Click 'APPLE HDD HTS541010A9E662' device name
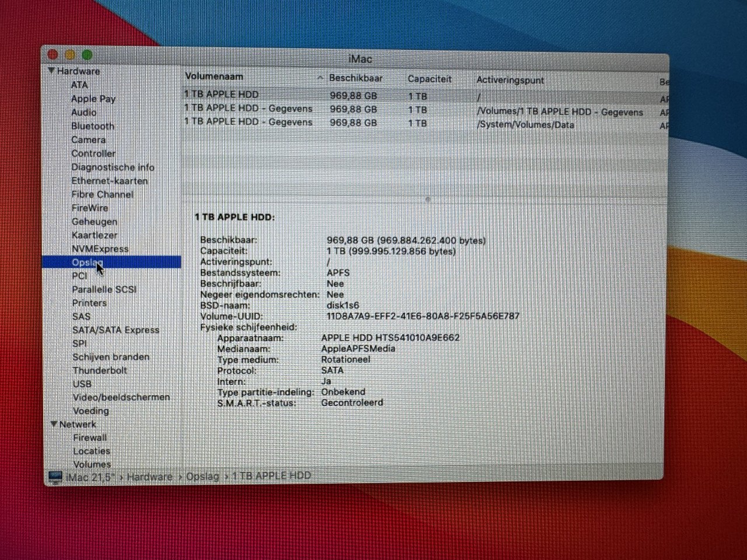Image resolution: width=747 pixels, height=560 pixels. [390, 338]
